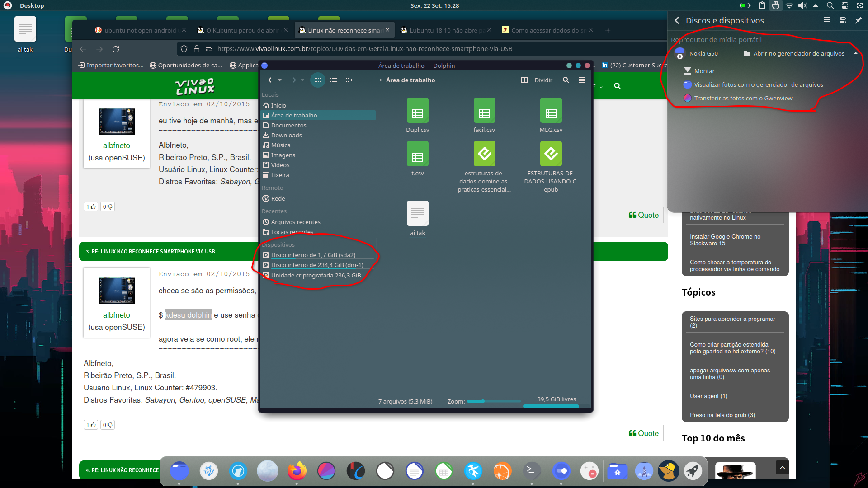Switch Dolphin to compact list view

point(334,80)
